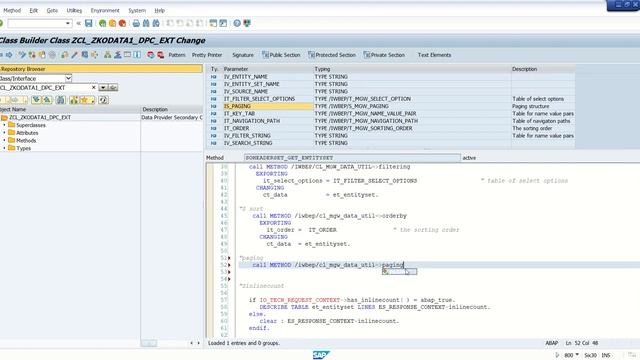Click the clear X in object name field

click(x=93, y=88)
